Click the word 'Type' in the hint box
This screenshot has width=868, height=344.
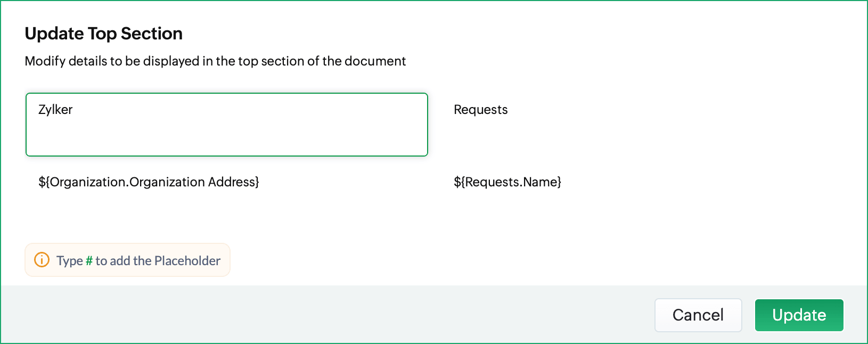coord(70,261)
